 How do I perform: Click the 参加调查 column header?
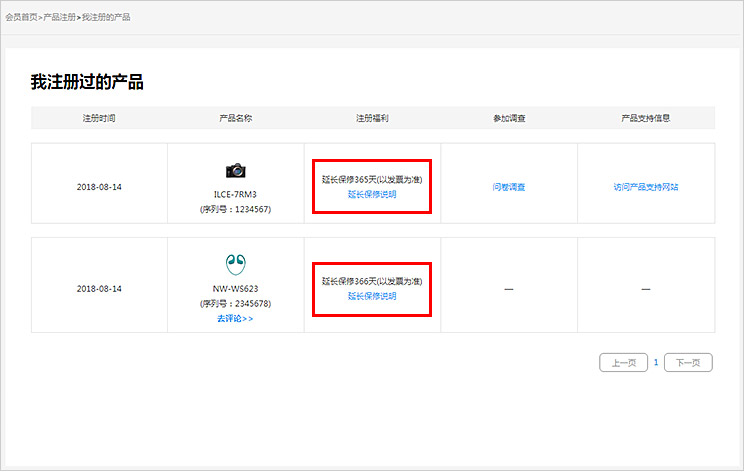click(x=509, y=118)
